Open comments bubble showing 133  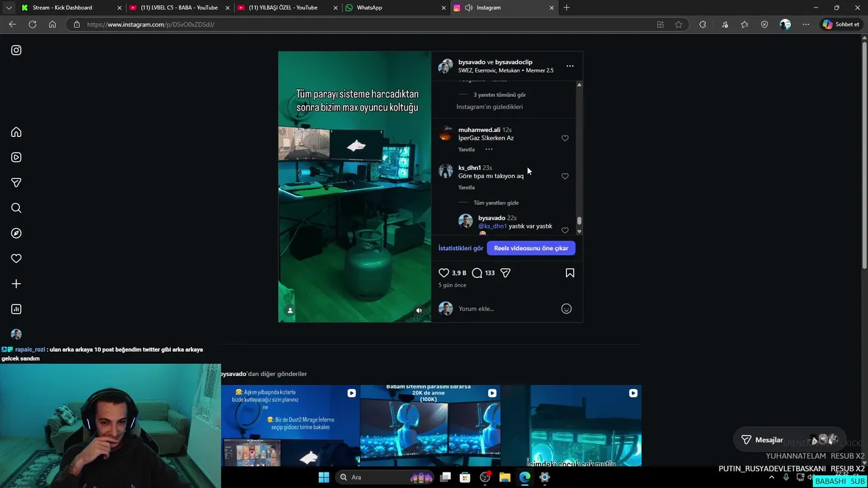477,273
